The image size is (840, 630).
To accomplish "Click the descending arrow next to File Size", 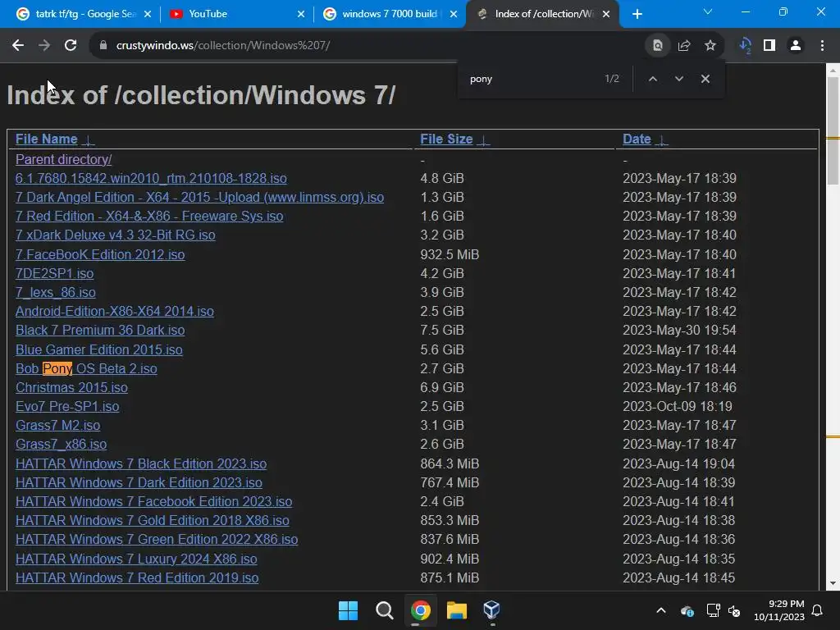I will pos(483,140).
